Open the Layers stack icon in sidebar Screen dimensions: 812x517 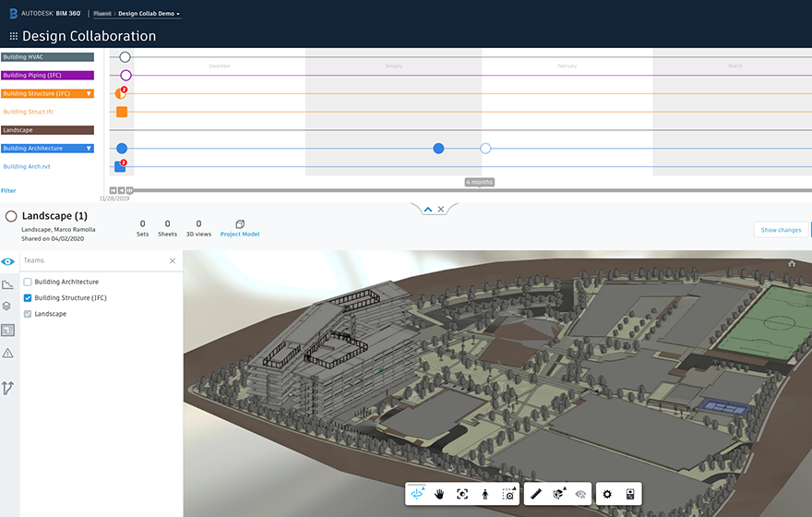[x=6, y=307]
